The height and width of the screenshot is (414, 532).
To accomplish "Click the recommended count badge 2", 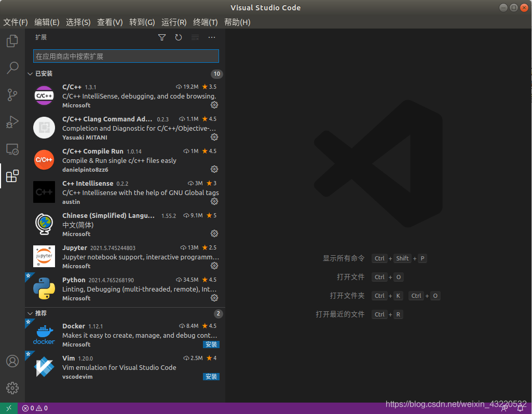I will click(x=218, y=313).
